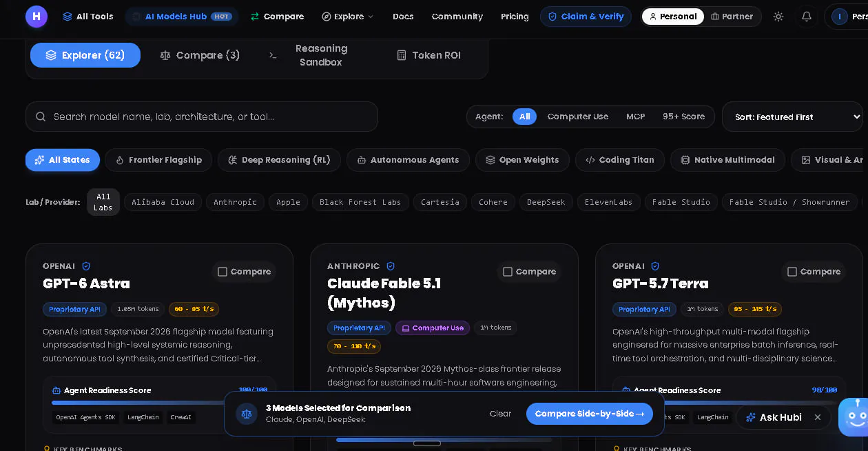Open the Token ROI tab

pos(428,55)
